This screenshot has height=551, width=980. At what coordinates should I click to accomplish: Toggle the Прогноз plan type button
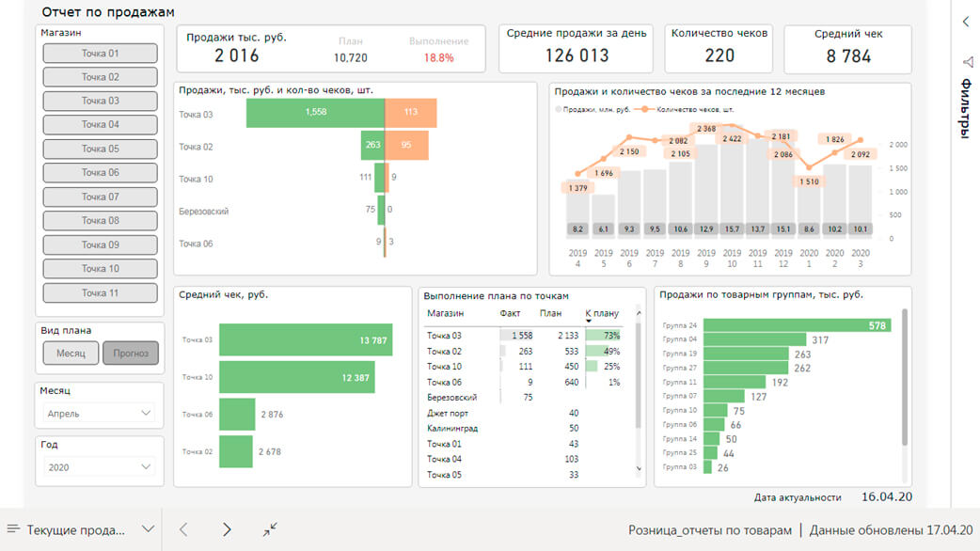click(x=130, y=353)
